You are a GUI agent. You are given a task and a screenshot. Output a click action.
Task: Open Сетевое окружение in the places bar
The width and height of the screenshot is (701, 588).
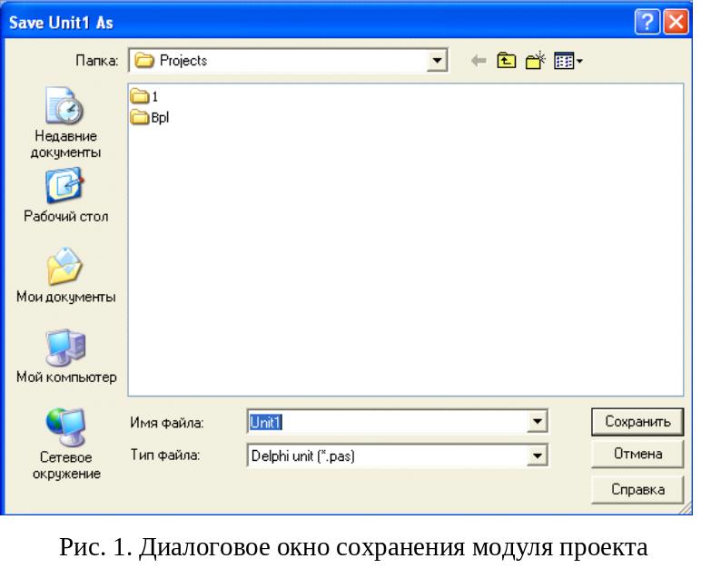click(65, 444)
